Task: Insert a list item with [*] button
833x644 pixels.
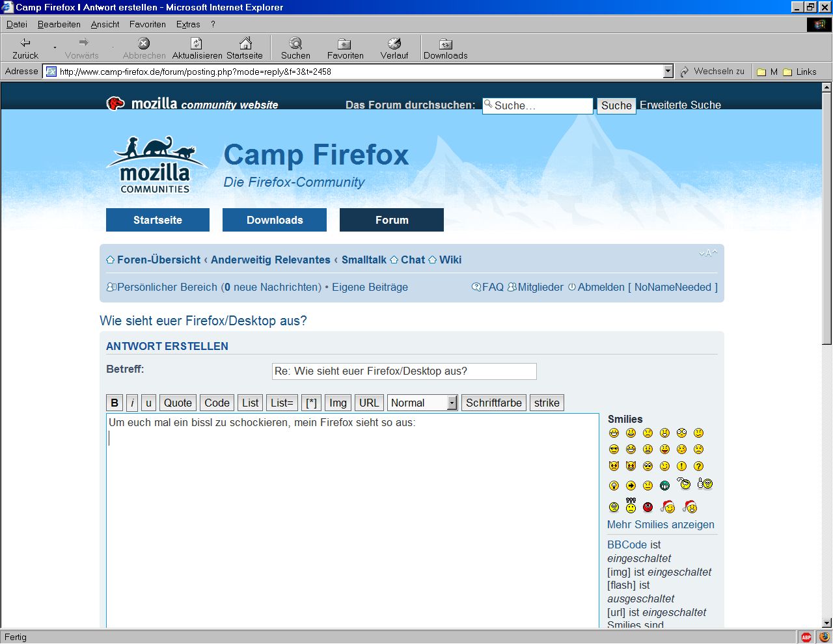Action: tap(311, 403)
